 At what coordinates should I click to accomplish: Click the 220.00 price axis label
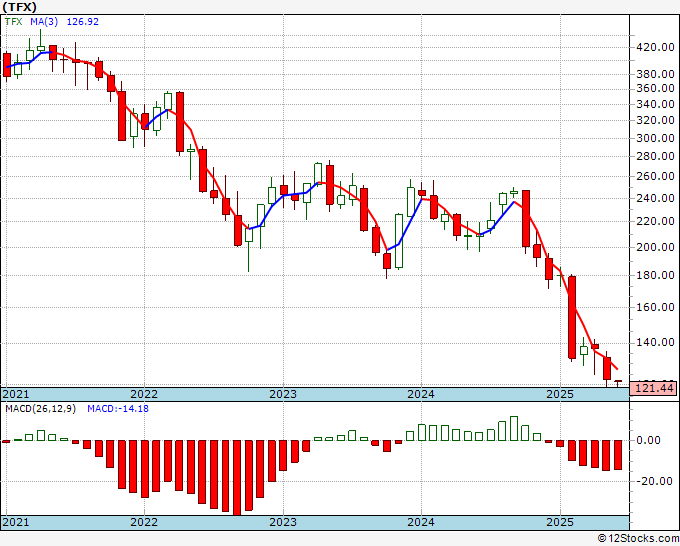[655, 222]
